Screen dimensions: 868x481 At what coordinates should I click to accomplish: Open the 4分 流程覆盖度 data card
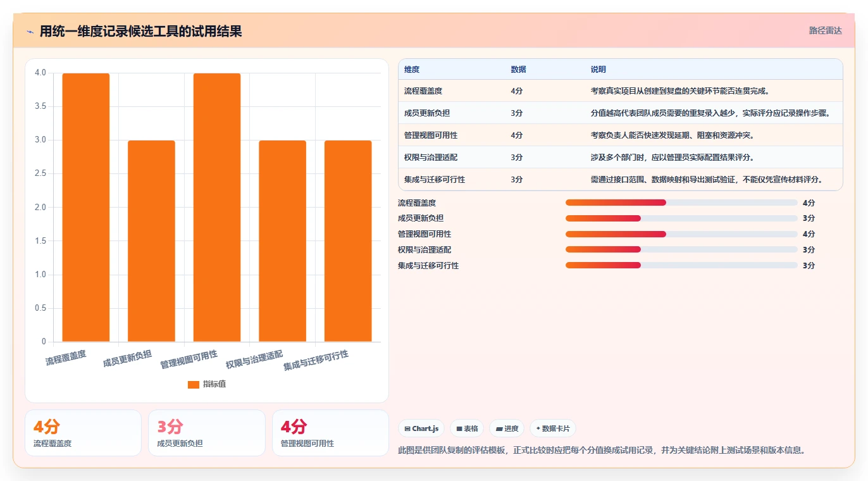point(83,433)
